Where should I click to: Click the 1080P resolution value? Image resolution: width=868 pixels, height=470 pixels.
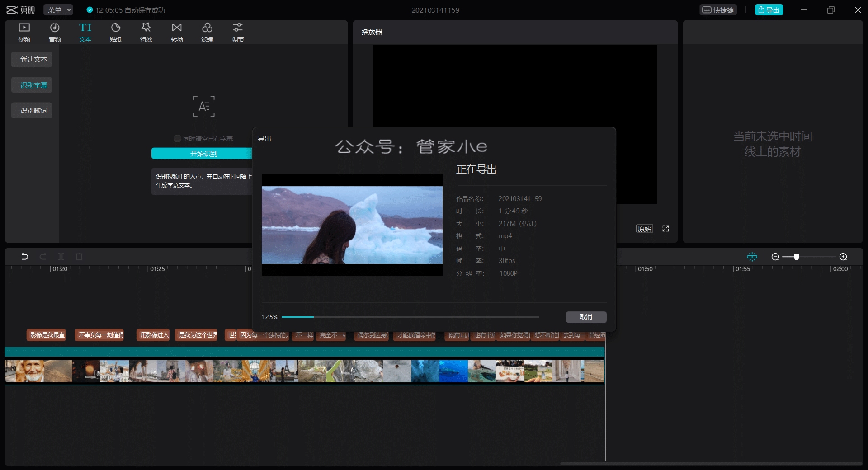pos(508,273)
